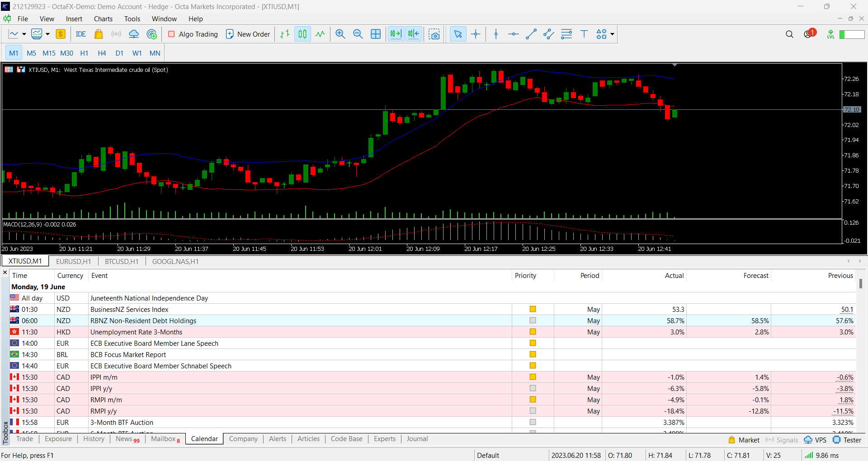
Task: Select the M1 timeframe
Action: point(14,53)
